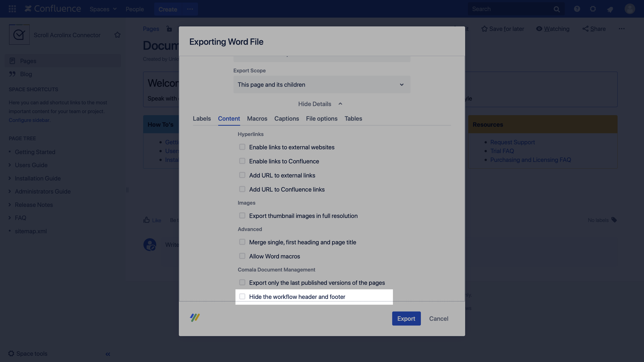Check Hide the workflow header and footer

[242, 297]
